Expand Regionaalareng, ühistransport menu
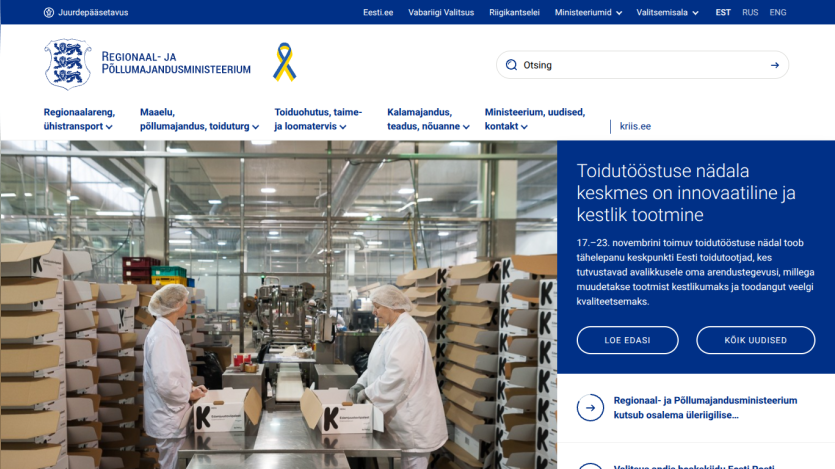The image size is (835, 469). (x=79, y=119)
